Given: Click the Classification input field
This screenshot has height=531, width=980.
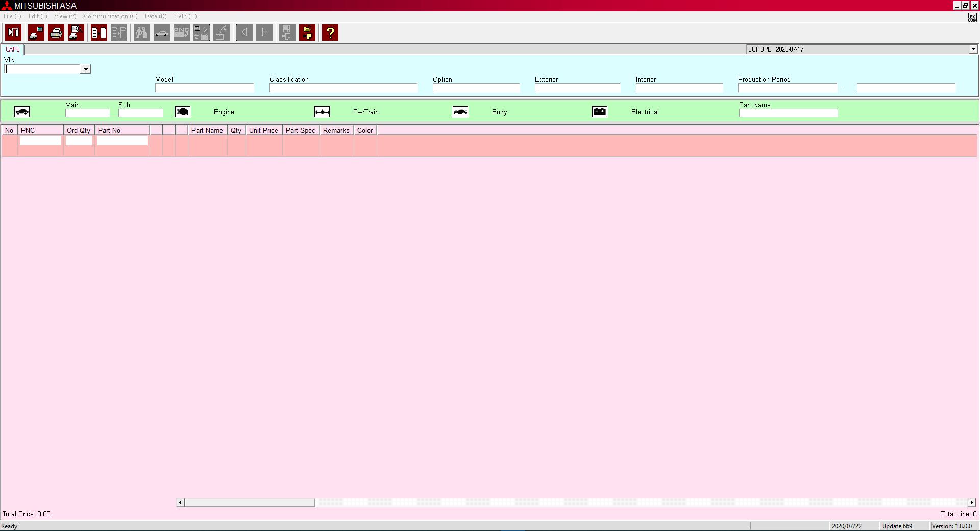Looking at the screenshot, I should point(344,88).
